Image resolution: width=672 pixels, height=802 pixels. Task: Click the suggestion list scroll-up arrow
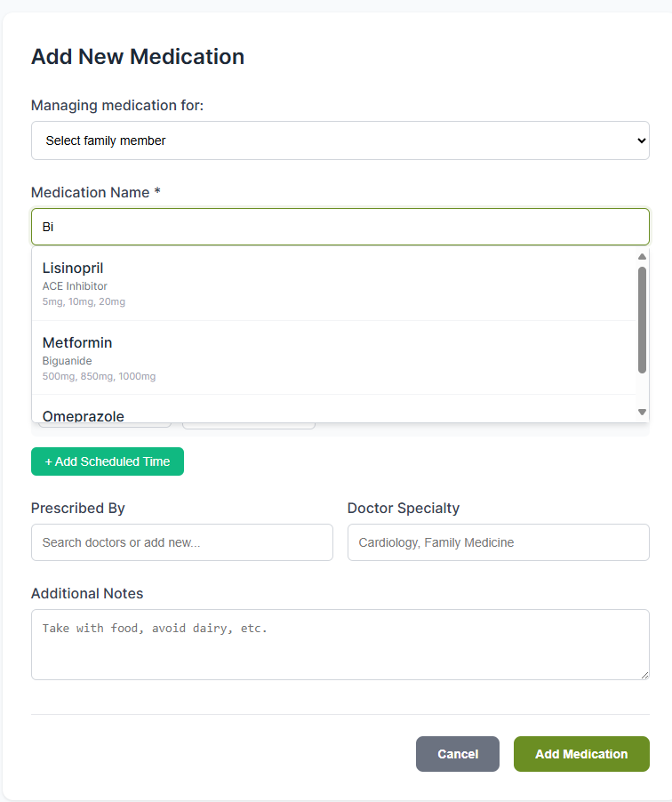642,257
